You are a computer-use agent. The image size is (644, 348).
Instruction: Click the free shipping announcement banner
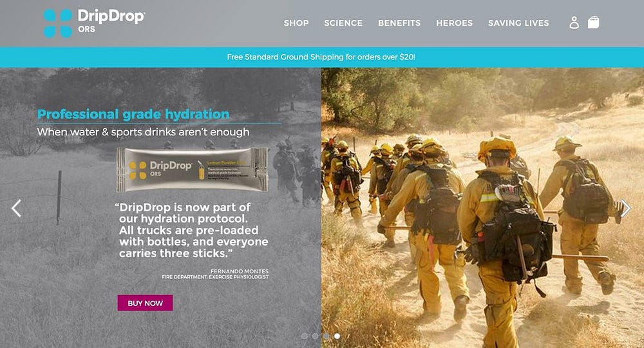click(322, 57)
